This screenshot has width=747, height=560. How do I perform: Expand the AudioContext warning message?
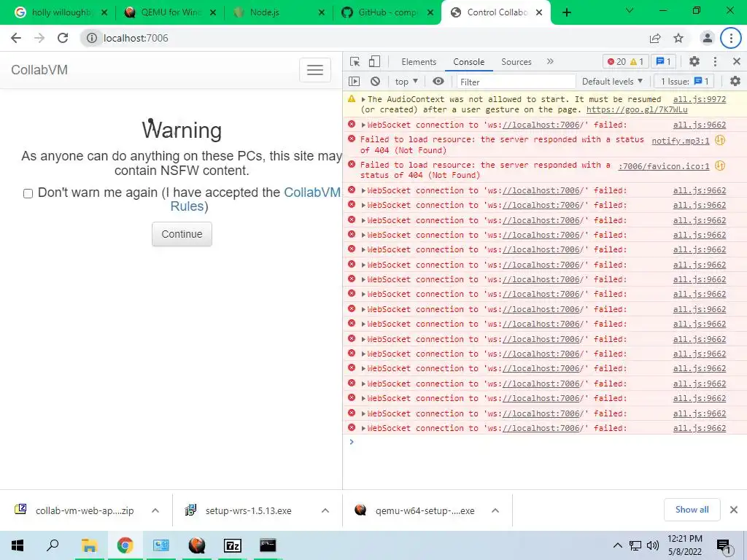click(x=363, y=99)
